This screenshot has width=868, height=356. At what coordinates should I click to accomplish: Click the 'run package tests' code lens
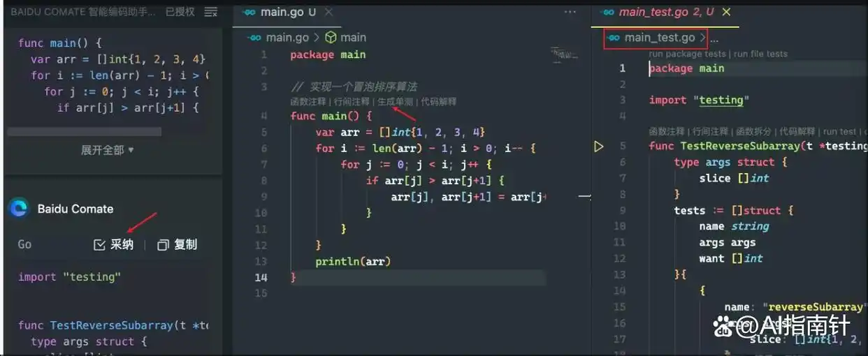point(687,54)
